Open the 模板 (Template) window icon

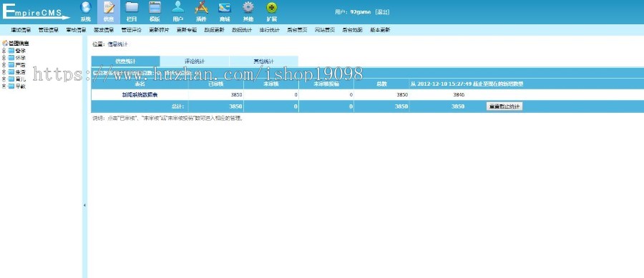[155, 8]
